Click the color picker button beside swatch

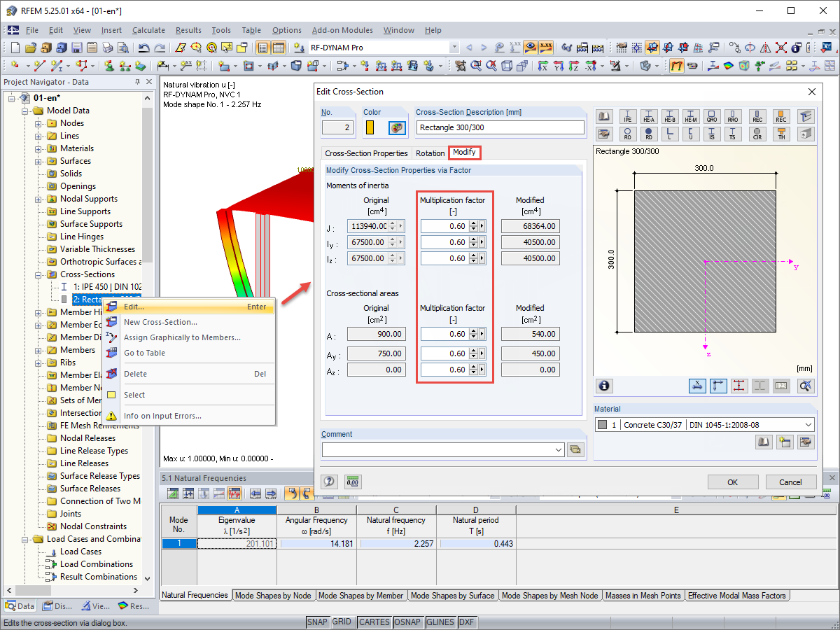click(398, 128)
